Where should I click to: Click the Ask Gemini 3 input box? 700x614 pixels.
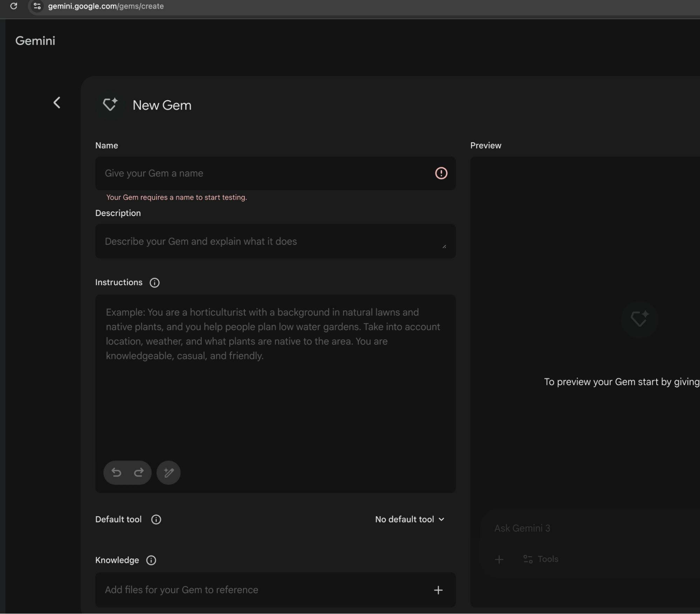[522, 528]
